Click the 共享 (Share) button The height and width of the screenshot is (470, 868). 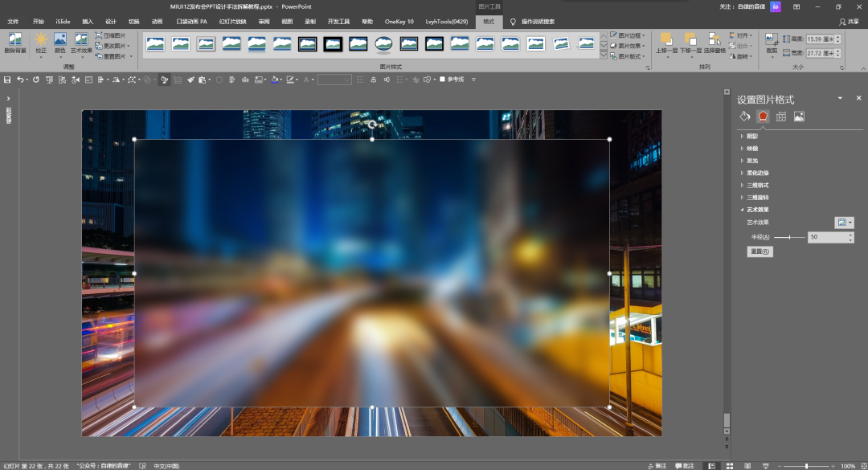click(x=848, y=22)
